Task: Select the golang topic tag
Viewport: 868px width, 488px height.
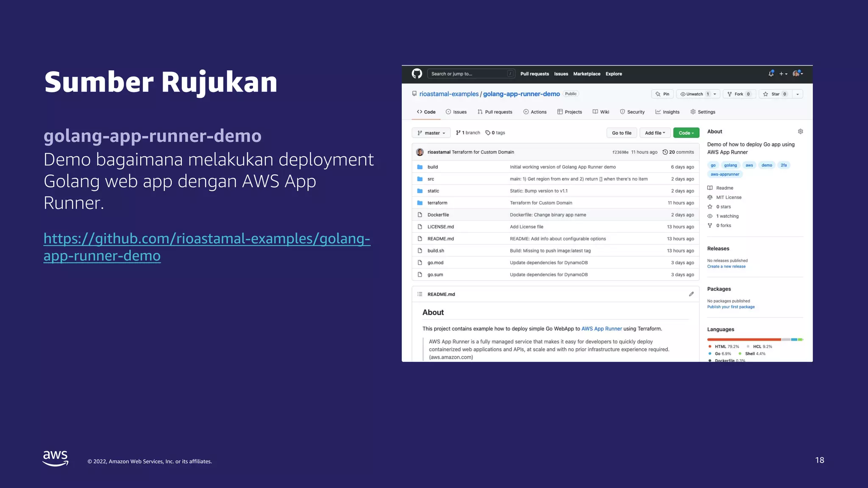Action: (x=730, y=165)
